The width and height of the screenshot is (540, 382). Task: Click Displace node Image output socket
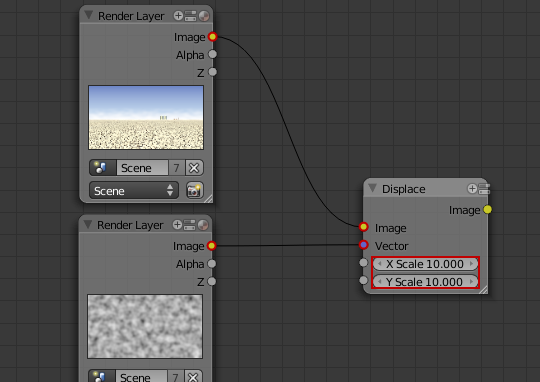click(x=488, y=209)
